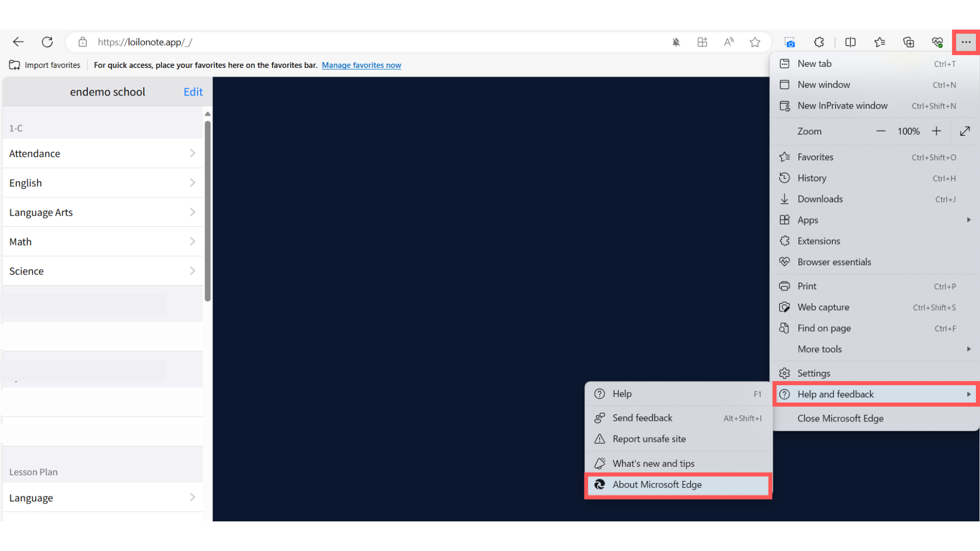Choose New InPrivate window
The width and height of the screenshot is (980, 551).
tap(842, 106)
